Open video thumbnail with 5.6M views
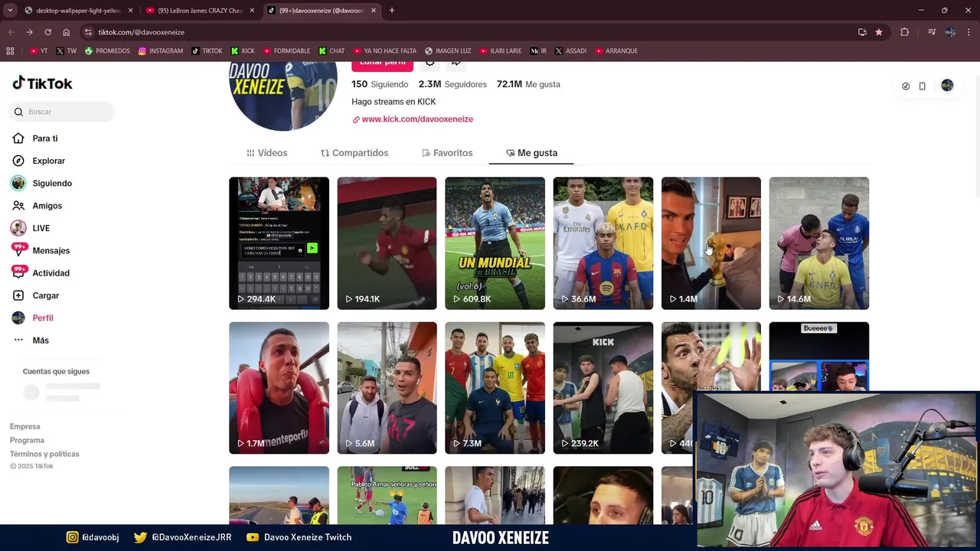 point(387,388)
